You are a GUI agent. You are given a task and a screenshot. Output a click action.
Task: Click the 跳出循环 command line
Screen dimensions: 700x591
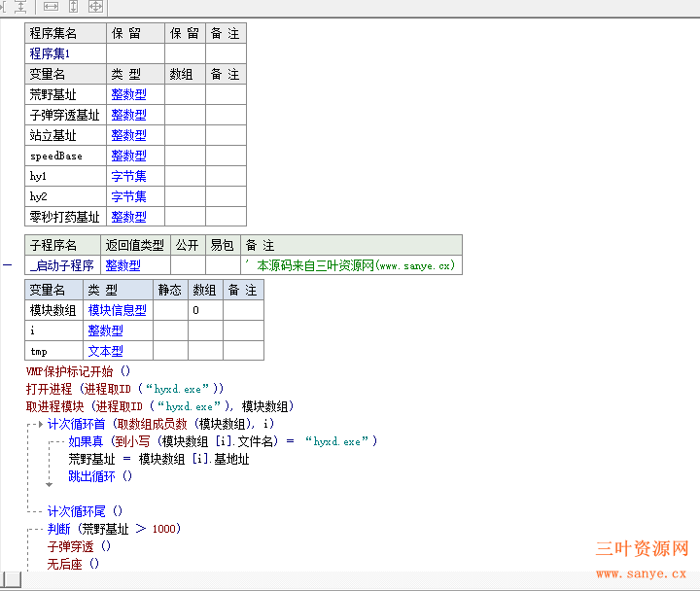[x=99, y=476]
